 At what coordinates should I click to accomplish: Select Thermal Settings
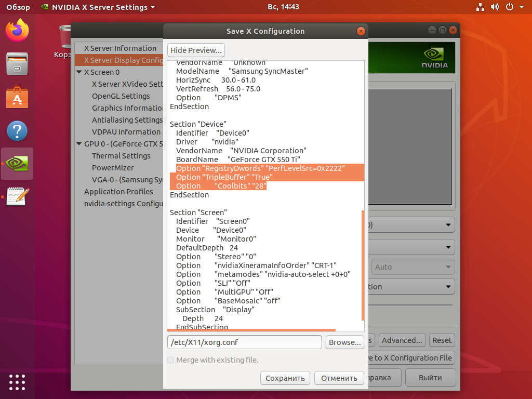coord(121,156)
